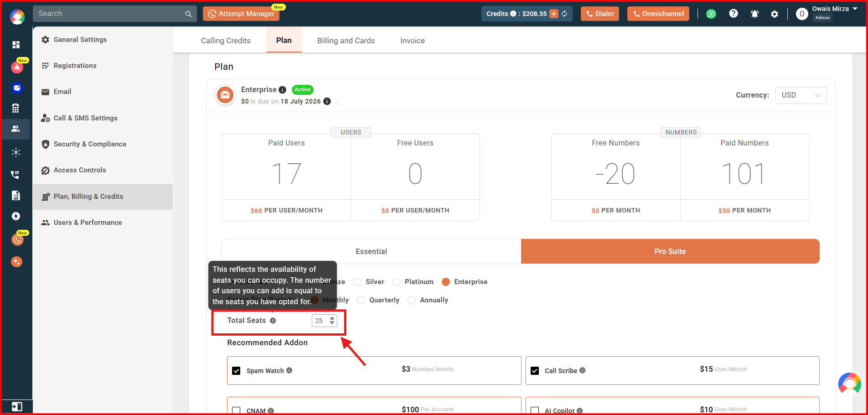Click the Enterprise plan info icon

(x=282, y=90)
